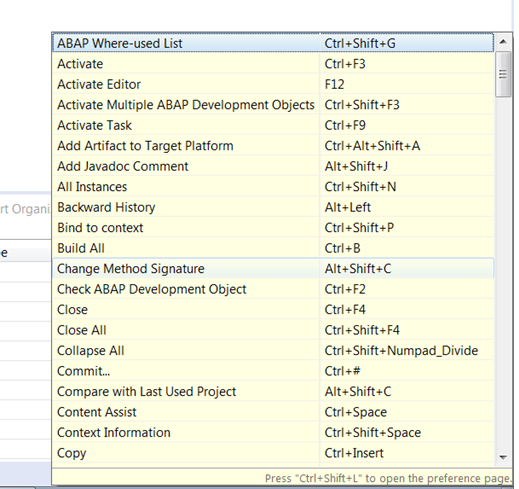Choose Add Artifact to Target Platform
The height and width of the screenshot is (489, 519).
[273, 146]
